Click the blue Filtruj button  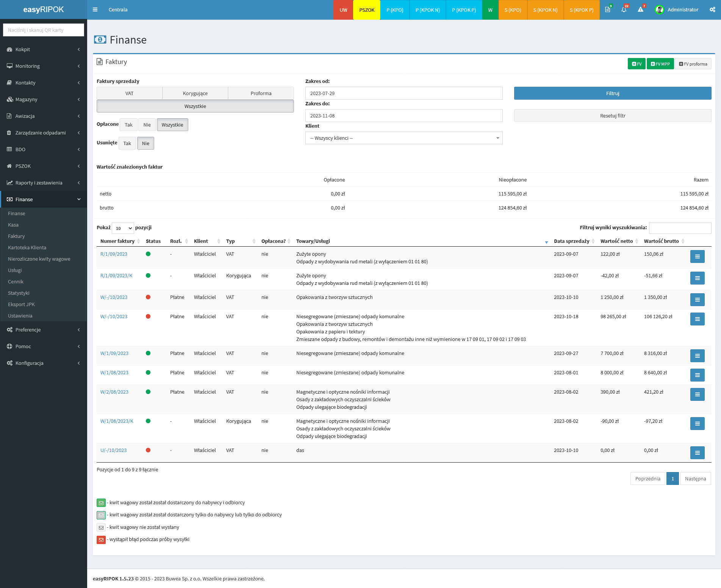coord(612,93)
